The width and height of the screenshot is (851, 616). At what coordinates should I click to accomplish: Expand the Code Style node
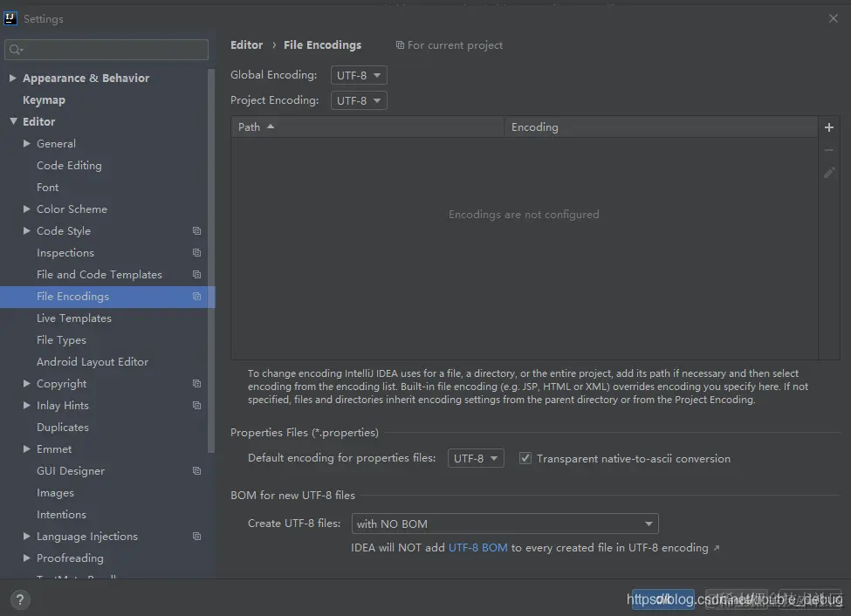click(x=26, y=230)
